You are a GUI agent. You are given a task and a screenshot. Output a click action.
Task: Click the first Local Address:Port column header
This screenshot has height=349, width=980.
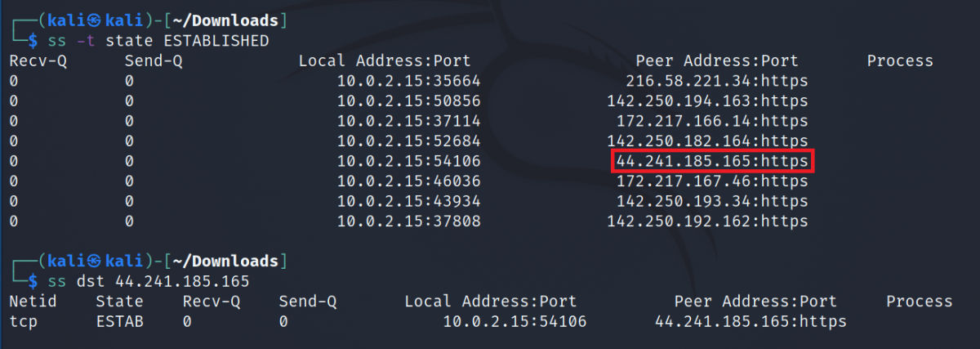[384, 61]
